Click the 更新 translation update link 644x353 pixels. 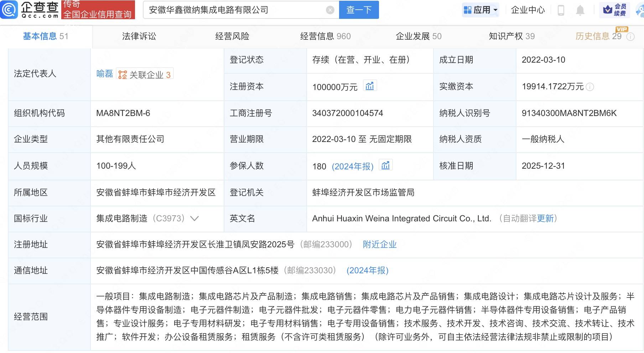pos(545,218)
